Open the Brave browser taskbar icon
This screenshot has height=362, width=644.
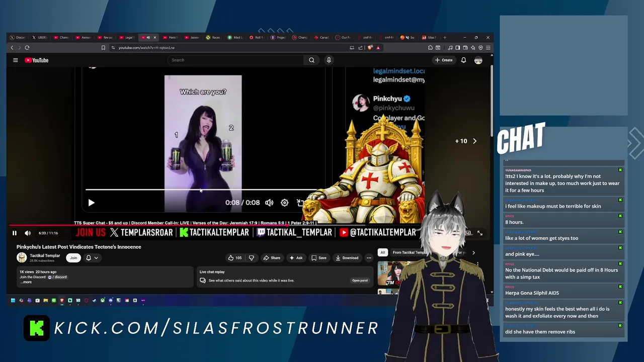[62, 301]
